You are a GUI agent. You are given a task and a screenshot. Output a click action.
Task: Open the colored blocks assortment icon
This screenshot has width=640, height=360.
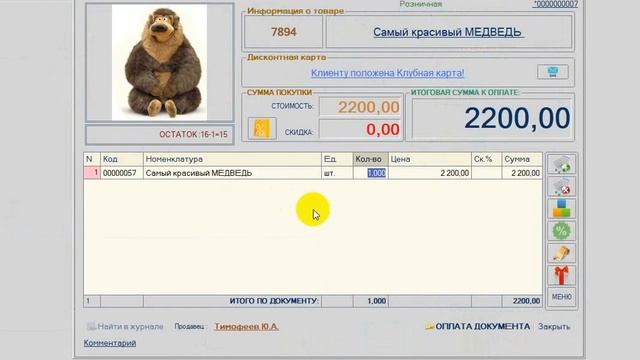coord(562,209)
